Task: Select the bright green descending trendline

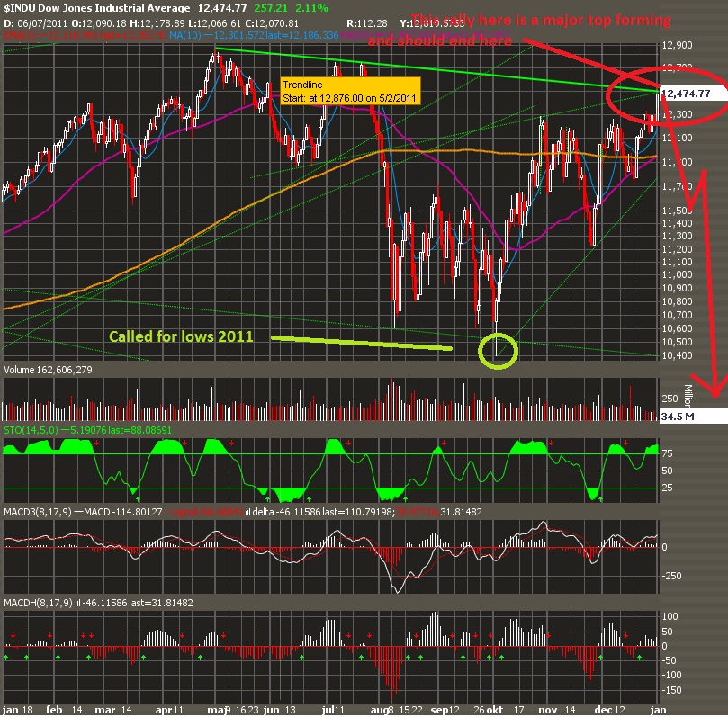Action: click(x=436, y=68)
